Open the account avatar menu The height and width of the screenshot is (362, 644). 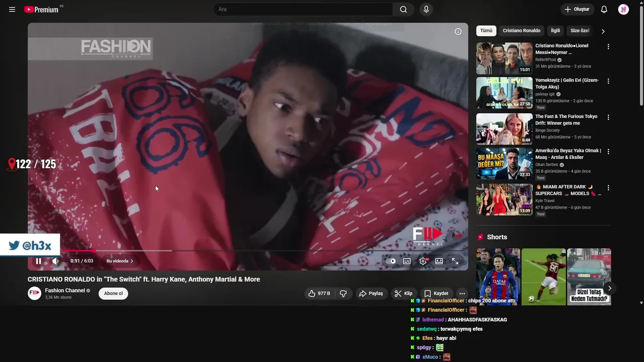(x=623, y=10)
